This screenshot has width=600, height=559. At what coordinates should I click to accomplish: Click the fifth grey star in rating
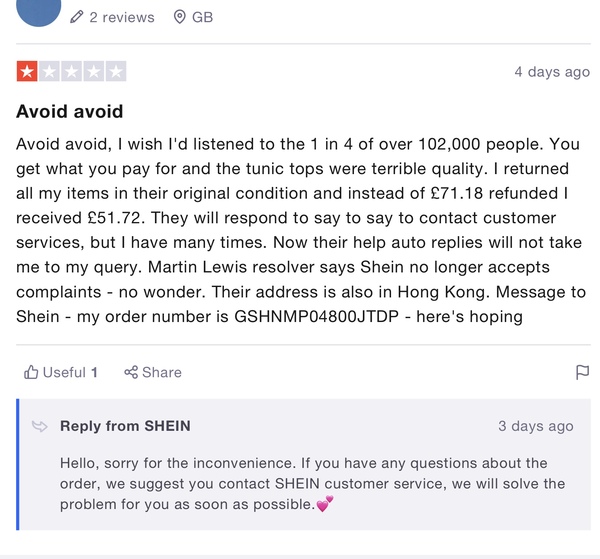(116, 71)
